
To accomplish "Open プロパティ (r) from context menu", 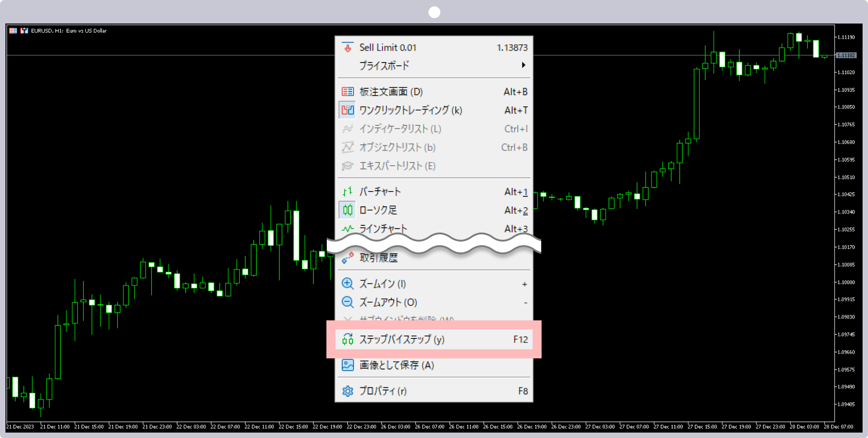I will pyautogui.click(x=434, y=391).
